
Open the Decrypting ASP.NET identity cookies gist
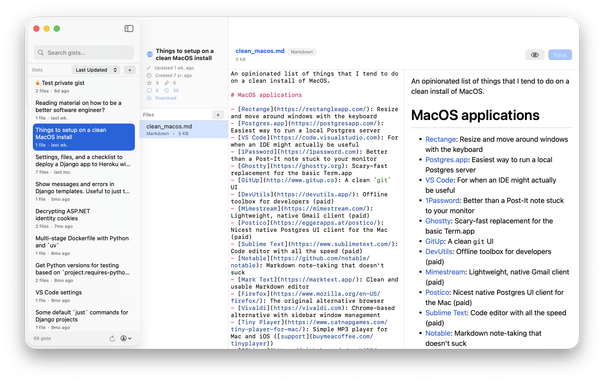84,218
